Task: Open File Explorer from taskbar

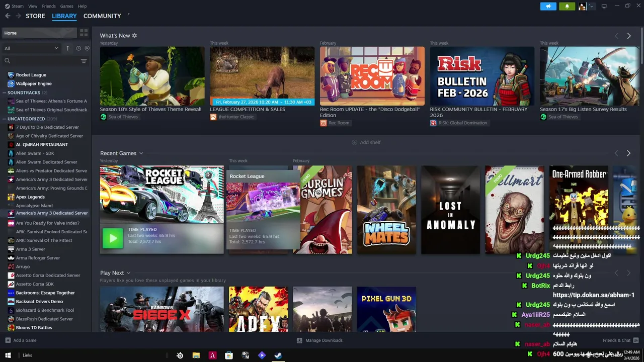Action: tap(196, 355)
